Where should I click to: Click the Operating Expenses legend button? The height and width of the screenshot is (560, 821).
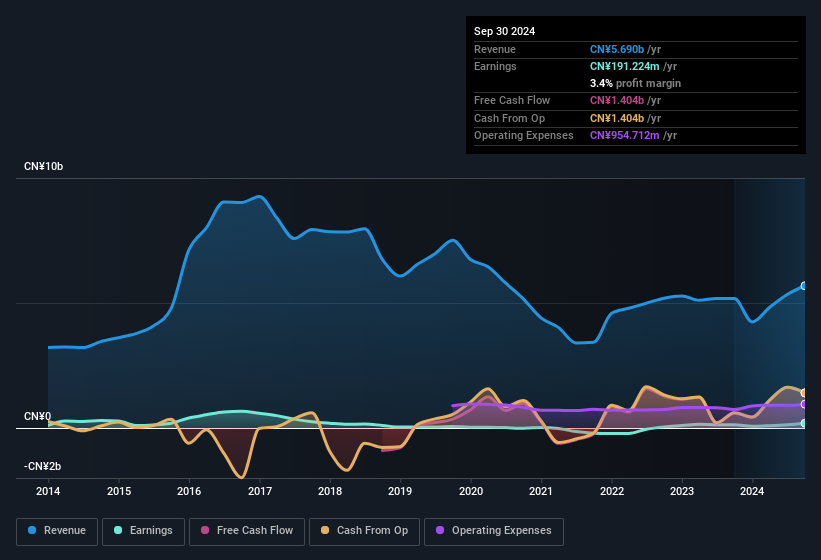click(x=494, y=531)
